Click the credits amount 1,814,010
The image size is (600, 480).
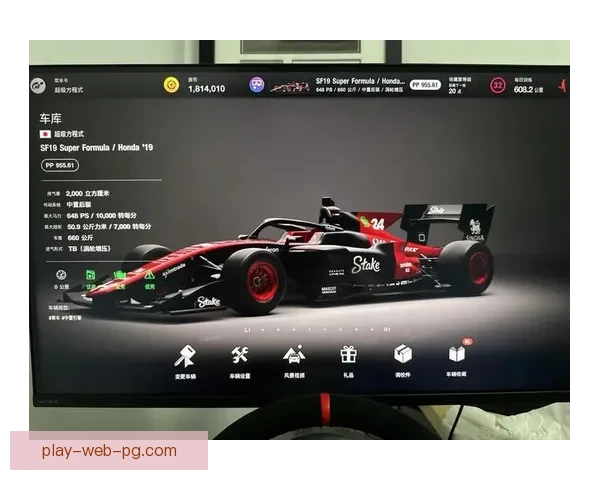[x=207, y=89]
